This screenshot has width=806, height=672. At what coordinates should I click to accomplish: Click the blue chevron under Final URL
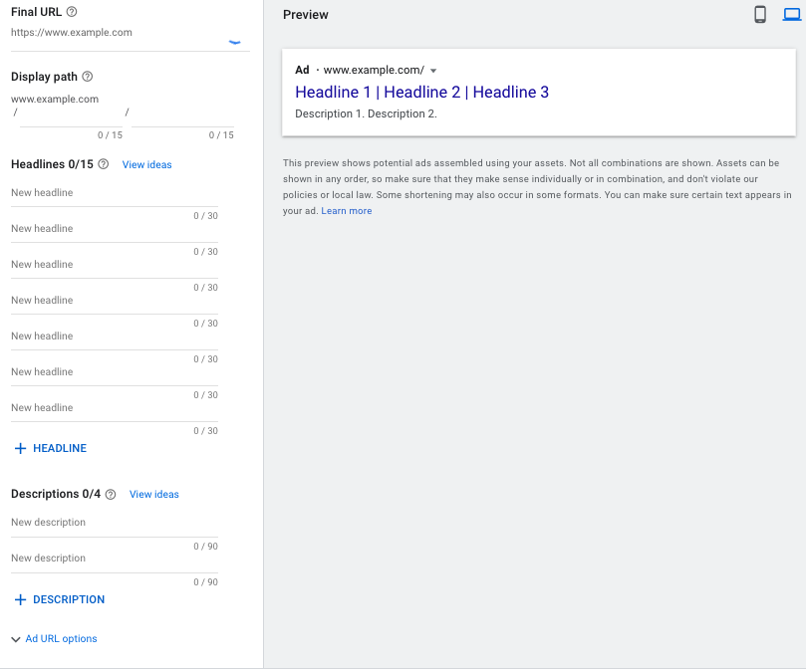[235, 41]
